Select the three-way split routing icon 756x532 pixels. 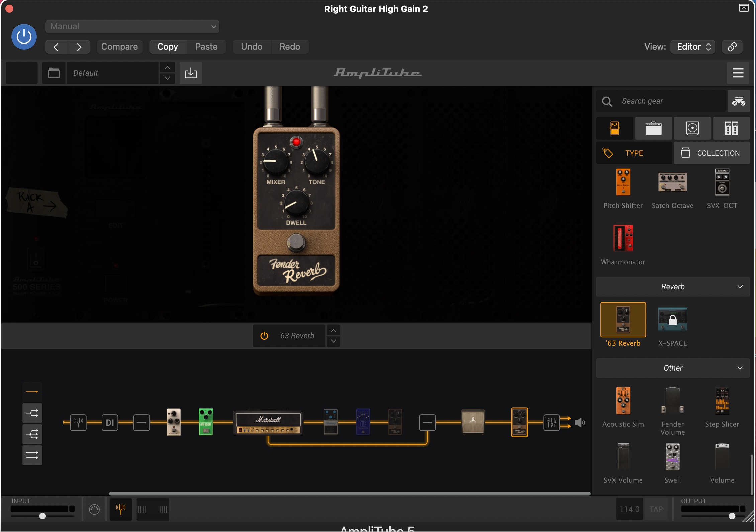(32, 434)
